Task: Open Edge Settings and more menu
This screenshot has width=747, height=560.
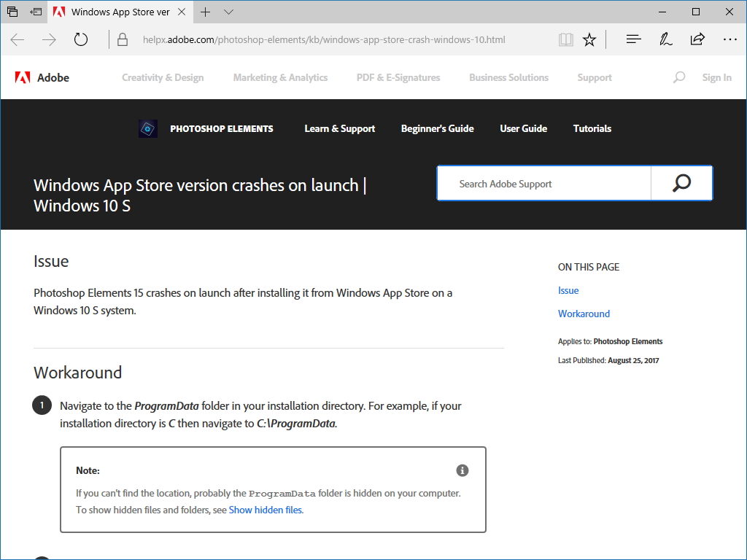Action: pyautogui.click(x=729, y=40)
